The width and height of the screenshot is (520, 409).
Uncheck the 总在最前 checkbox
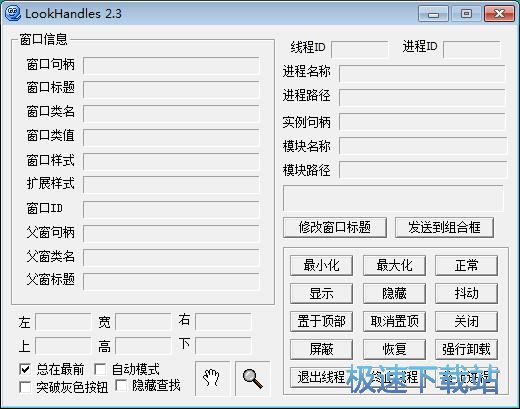(25, 369)
